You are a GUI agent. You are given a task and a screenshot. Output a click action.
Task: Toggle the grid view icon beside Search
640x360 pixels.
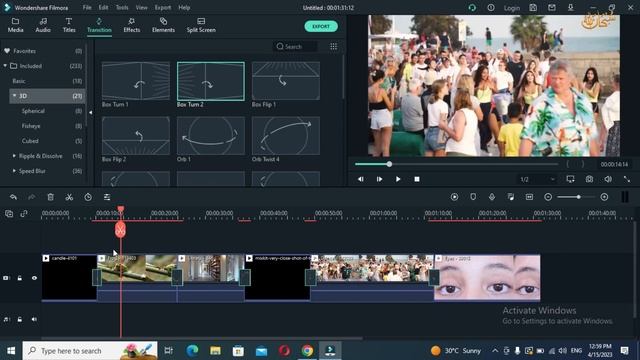(333, 47)
